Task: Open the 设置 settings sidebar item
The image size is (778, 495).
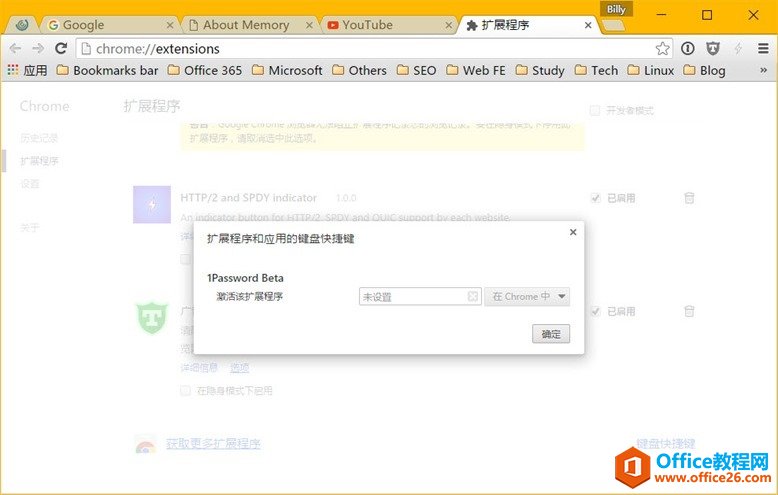Action: point(29,184)
